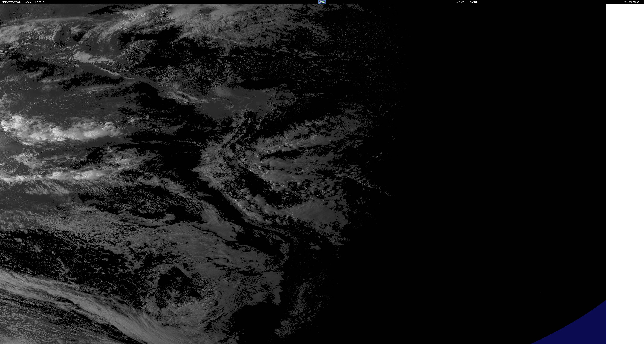The height and width of the screenshot is (344, 644).
Task: Click the INPE/CPTEC/DSA label
Action: [11, 2]
